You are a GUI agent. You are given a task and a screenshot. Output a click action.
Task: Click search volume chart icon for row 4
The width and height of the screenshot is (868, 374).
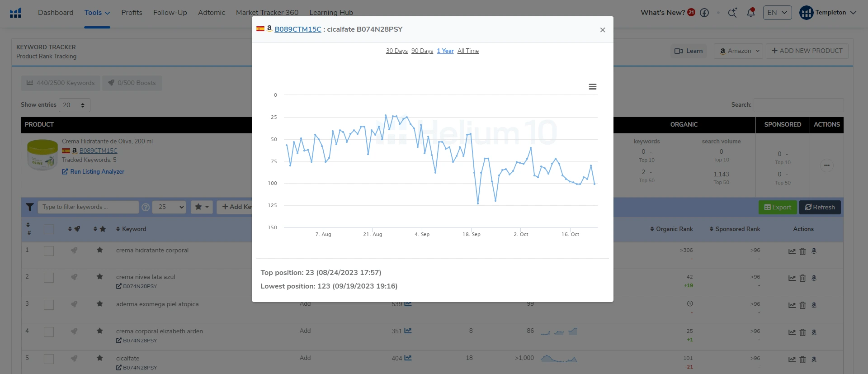click(408, 331)
